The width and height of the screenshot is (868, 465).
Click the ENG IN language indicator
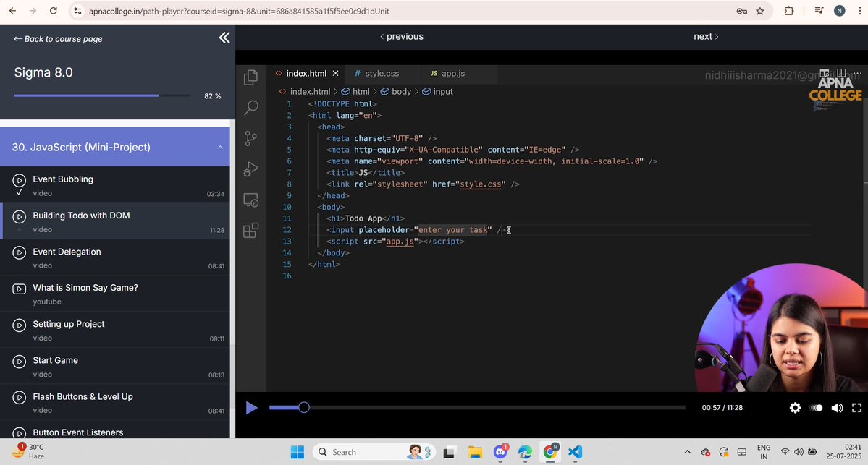click(x=763, y=452)
